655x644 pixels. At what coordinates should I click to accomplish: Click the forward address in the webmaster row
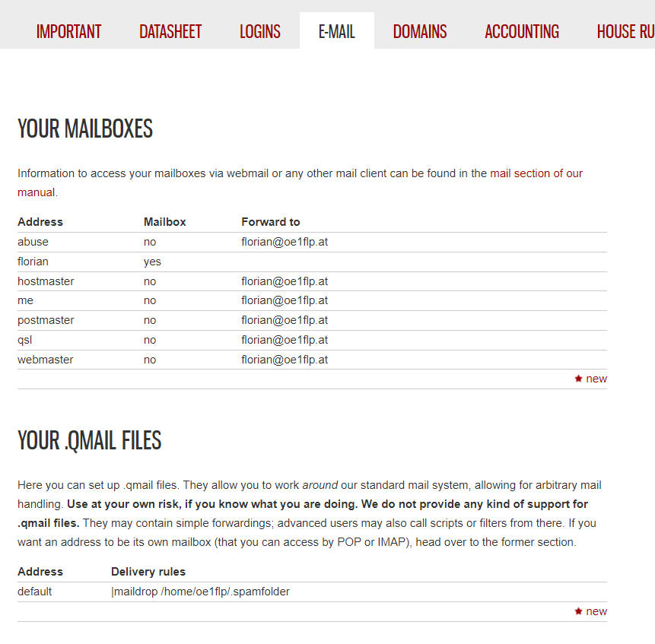tap(285, 360)
